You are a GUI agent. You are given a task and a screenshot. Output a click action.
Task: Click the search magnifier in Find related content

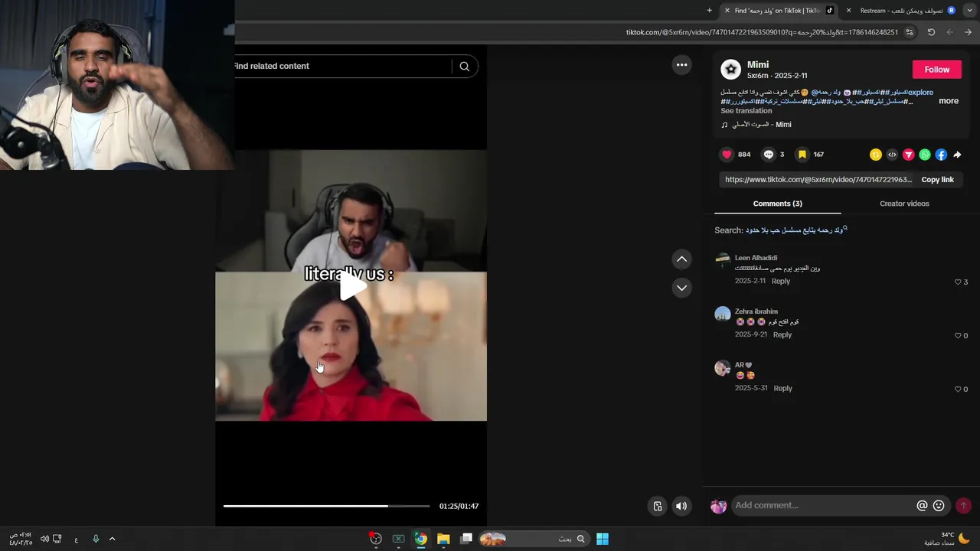(464, 67)
